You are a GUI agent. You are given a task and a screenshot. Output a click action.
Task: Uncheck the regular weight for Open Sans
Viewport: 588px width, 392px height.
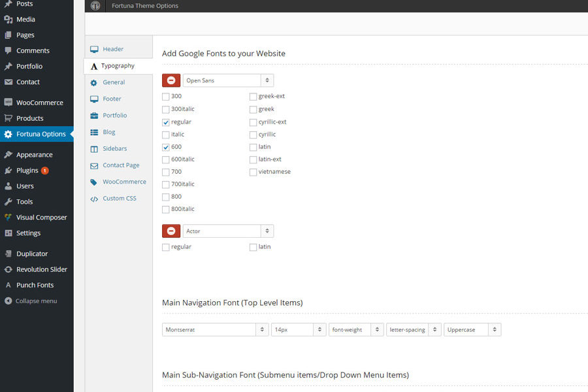[166, 122]
